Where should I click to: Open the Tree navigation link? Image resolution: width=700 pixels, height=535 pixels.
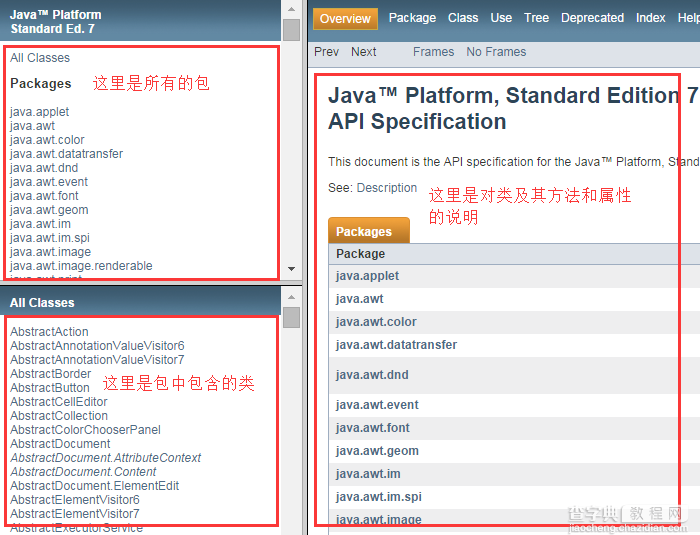click(x=536, y=18)
